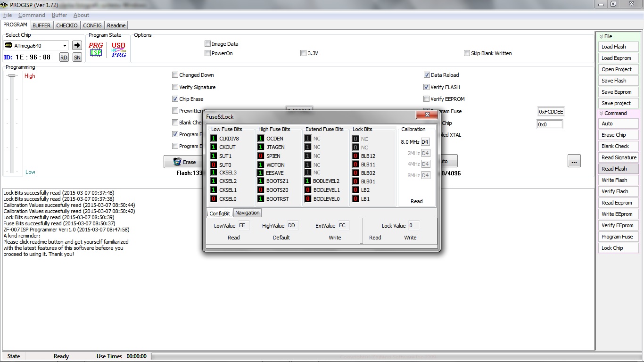Image resolution: width=644 pixels, height=362 pixels.
Task: Enable the PowerOn option
Action: coord(207,53)
